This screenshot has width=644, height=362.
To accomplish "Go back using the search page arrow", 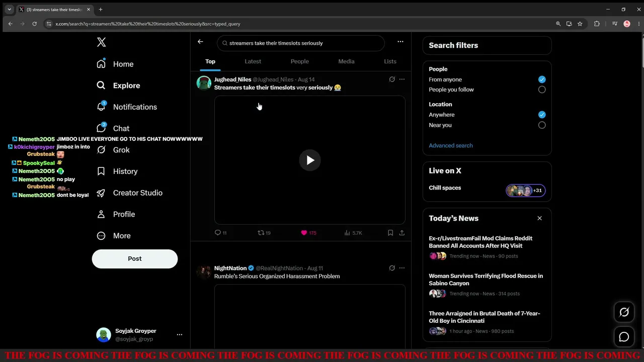I will point(200,42).
